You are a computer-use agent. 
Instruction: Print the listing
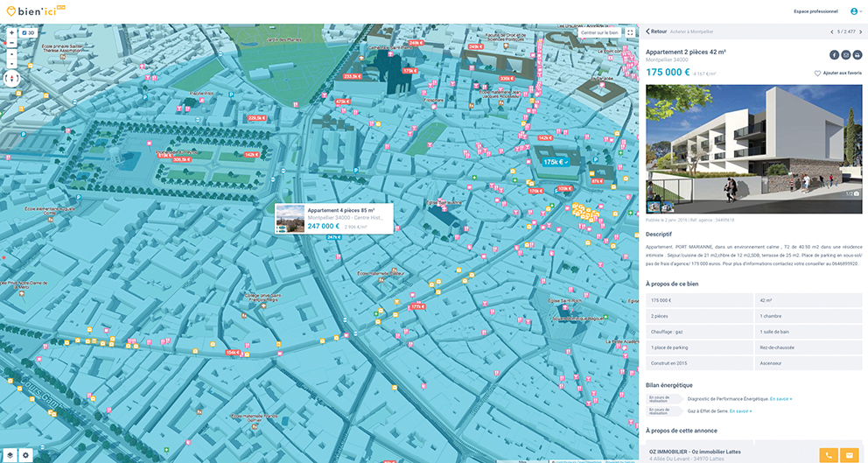point(857,55)
